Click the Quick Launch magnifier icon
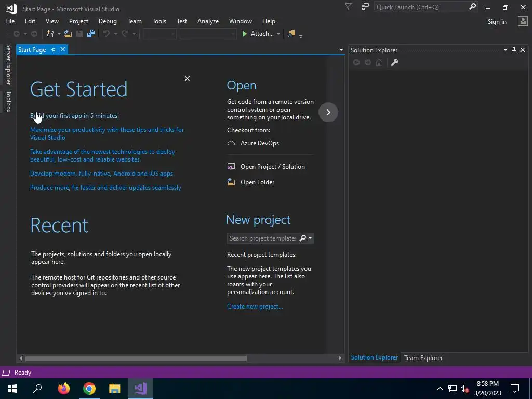Viewport: 532px width, 399px height. (x=472, y=7)
